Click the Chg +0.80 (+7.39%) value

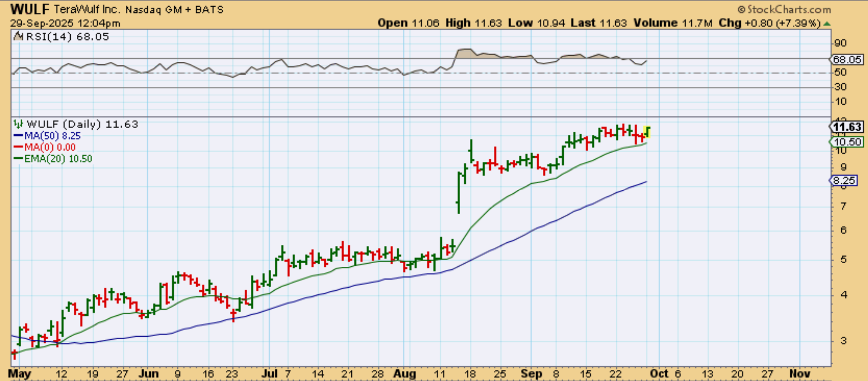(769, 23)
